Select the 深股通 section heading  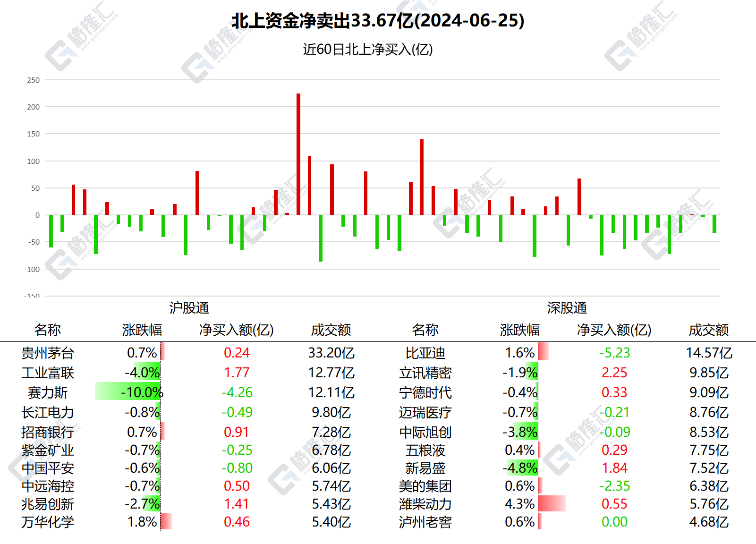[x=567, y=308]
